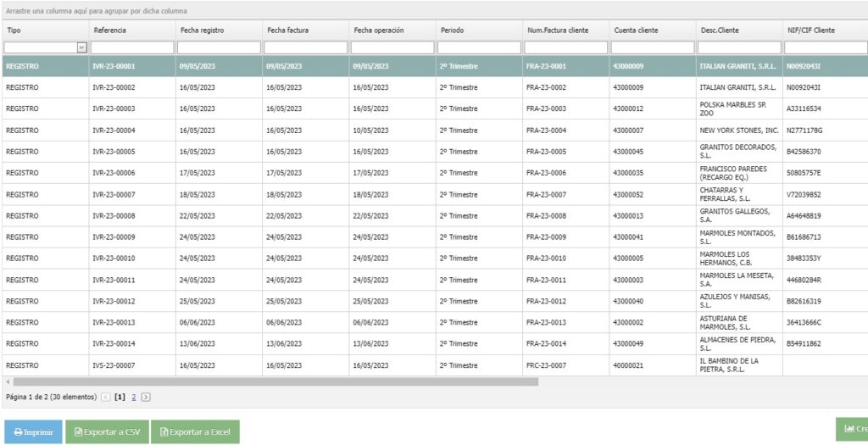Open the Tipo filter dropdown
868x445 pixels.
coord(82,47)
